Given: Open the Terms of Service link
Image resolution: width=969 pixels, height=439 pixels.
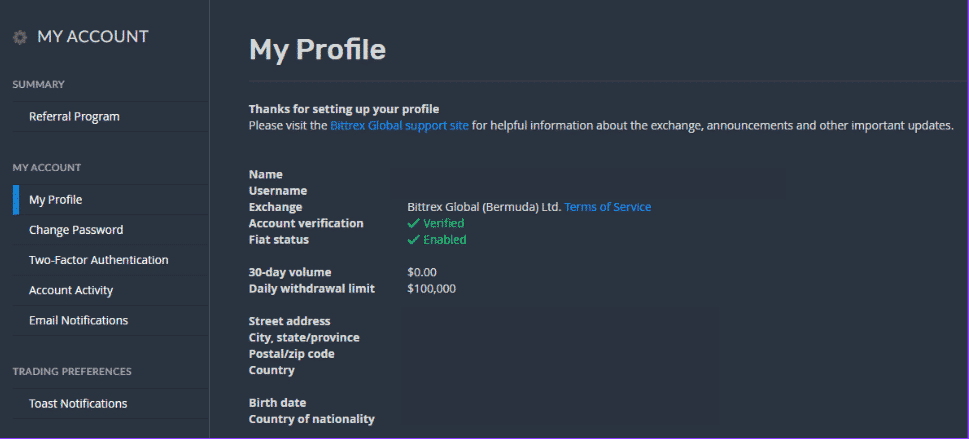Looking at the screenshot, I should pos(607,207).
